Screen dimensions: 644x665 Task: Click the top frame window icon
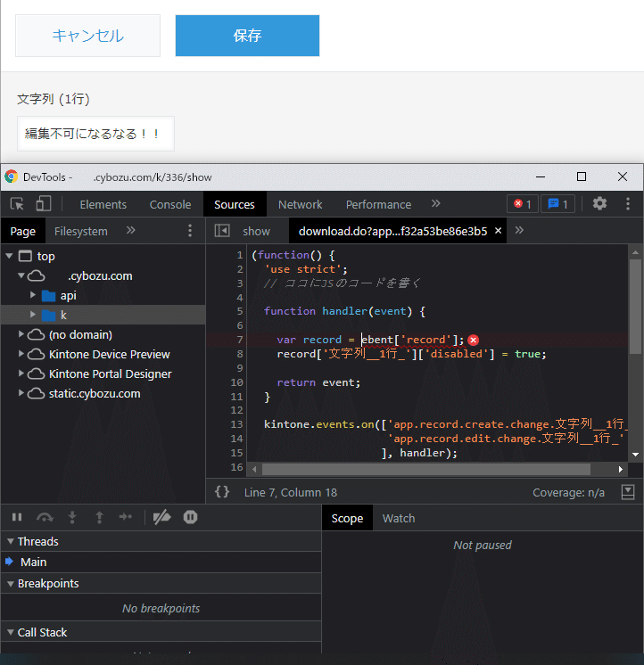[x=26, y=256]
